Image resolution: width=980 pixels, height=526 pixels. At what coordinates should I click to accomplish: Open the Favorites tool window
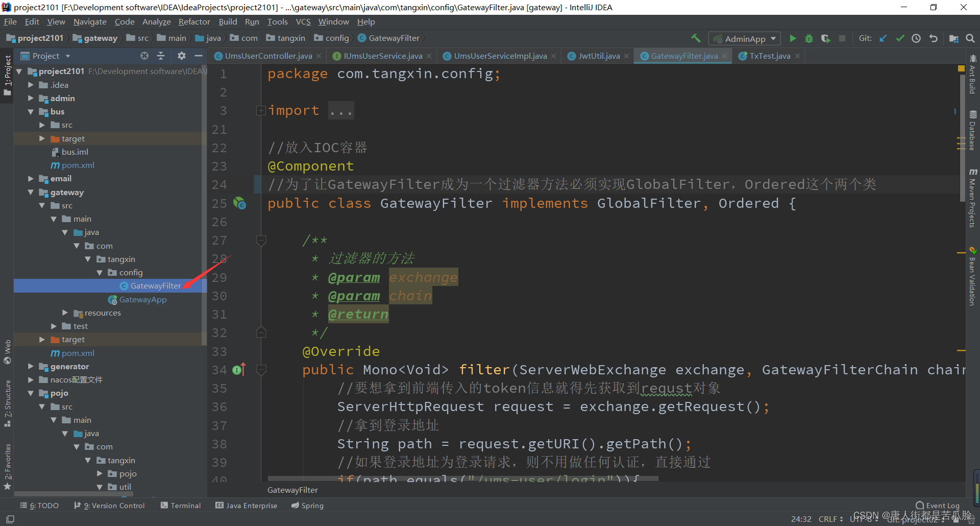(x=7, y=466)
